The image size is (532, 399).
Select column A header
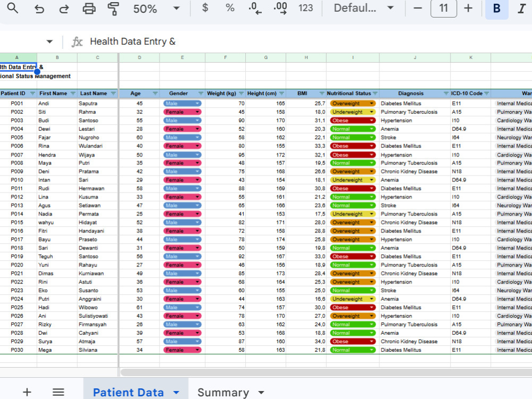point(16,57)
